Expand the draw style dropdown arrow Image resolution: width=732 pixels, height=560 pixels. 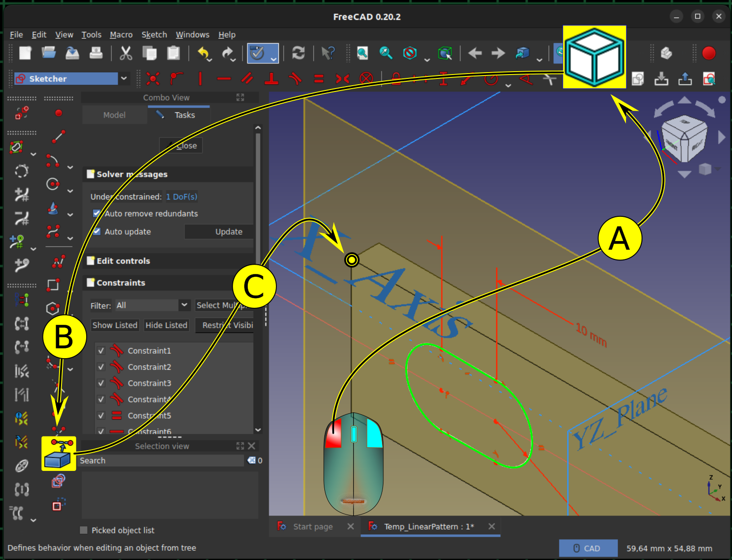[x=427, y=60]
